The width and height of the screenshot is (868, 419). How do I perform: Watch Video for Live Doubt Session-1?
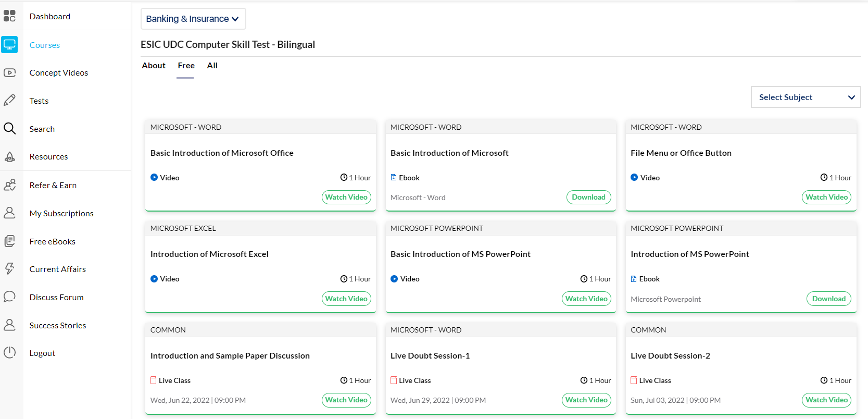586,400
